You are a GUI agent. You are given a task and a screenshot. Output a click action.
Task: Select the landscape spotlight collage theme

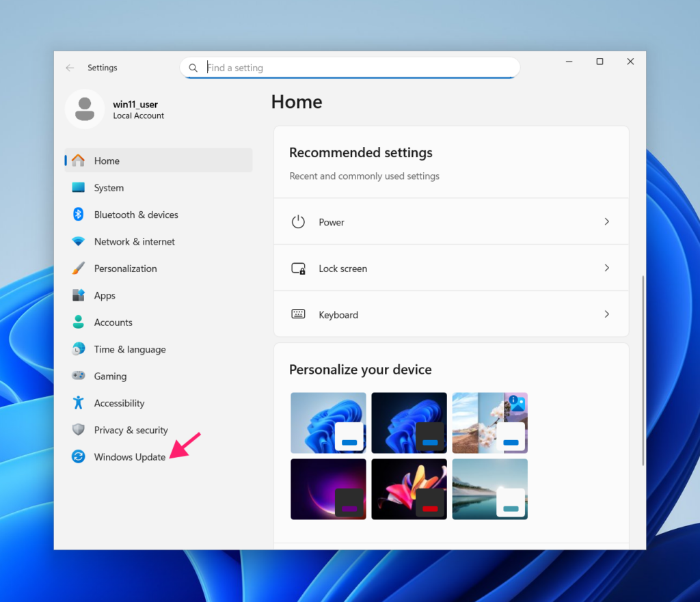click(x=489, y=422)
